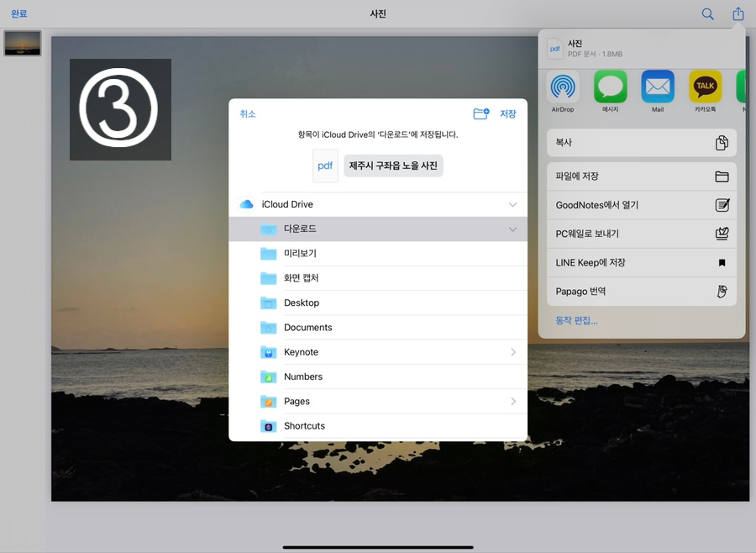This screenshot has height=553, width=756.
Task: Collapse the iCloud Drive chevron
Action: (512, 204)
